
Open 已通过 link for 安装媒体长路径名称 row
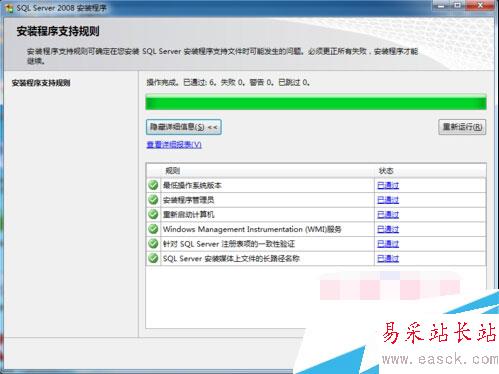388,258
